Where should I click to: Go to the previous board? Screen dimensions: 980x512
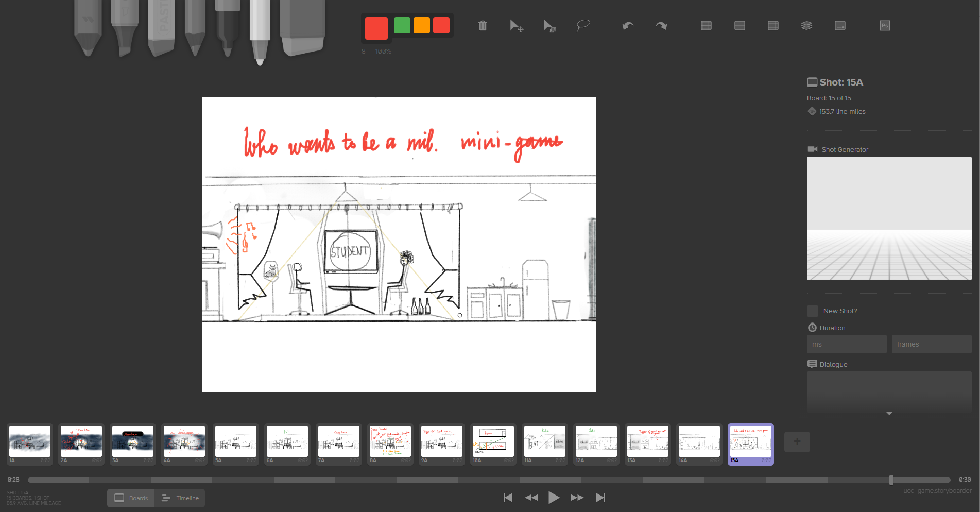click(531, 498)
